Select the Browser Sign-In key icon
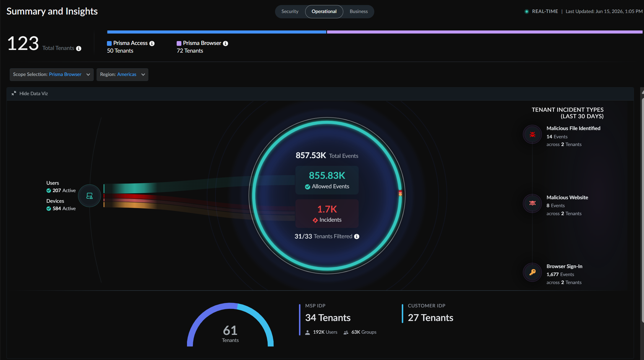 (x=532, y=272)
